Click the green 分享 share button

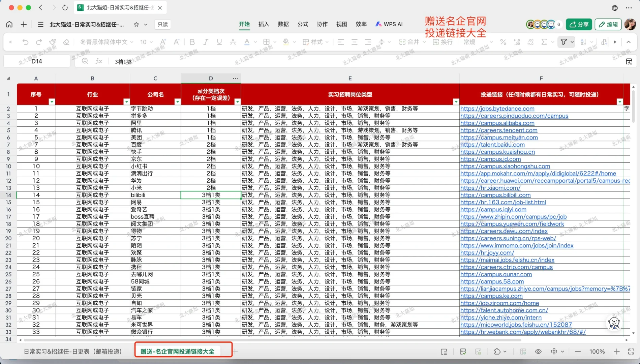[x=579, y=24]
